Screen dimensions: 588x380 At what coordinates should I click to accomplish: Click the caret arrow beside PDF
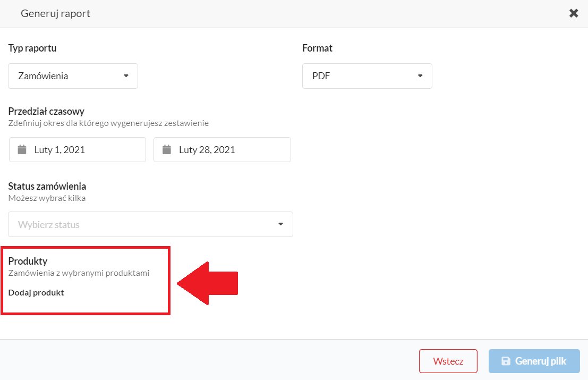tap(420, 76)
